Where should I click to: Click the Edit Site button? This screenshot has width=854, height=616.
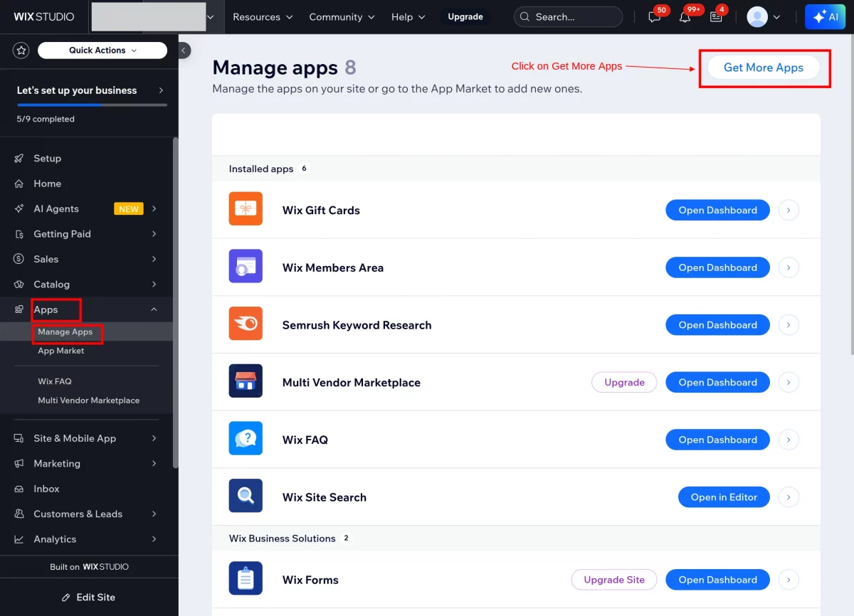pos(88,598)
